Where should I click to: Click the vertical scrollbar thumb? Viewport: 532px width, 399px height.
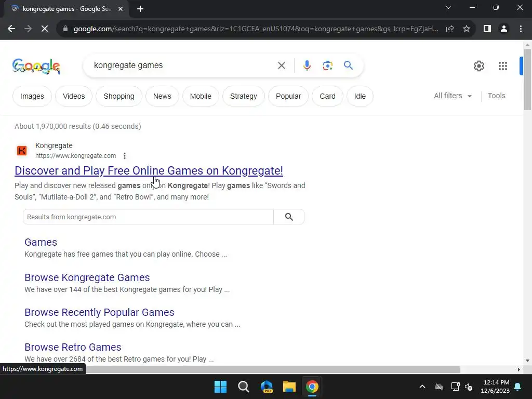coord(528,79)
